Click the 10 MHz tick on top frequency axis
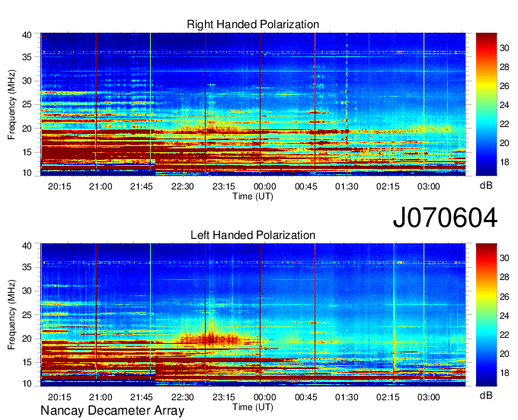The height and width of the screenshot is (420, 518). 27,173
